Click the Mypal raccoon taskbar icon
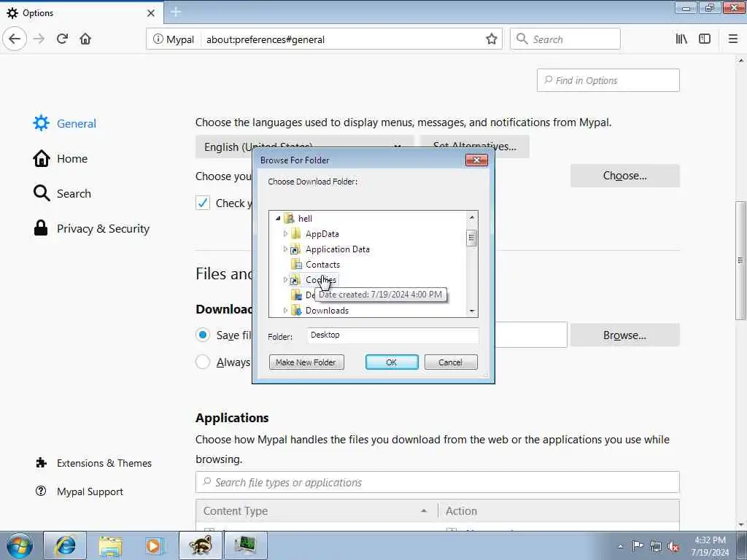Screen dimensions: 747x560 (x=200, y=545)
